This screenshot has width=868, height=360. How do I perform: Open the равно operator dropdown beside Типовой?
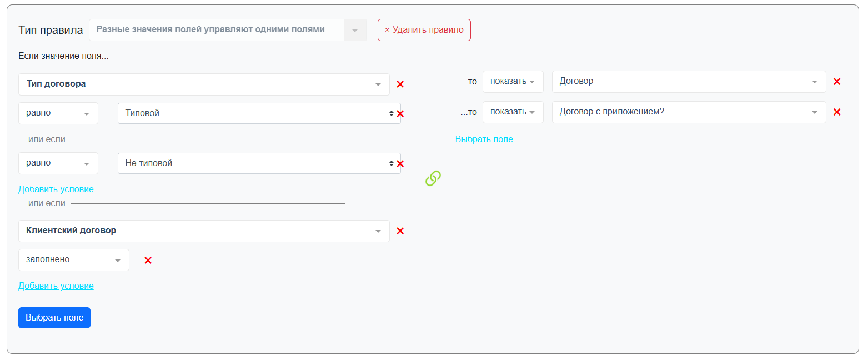[58, 113]
